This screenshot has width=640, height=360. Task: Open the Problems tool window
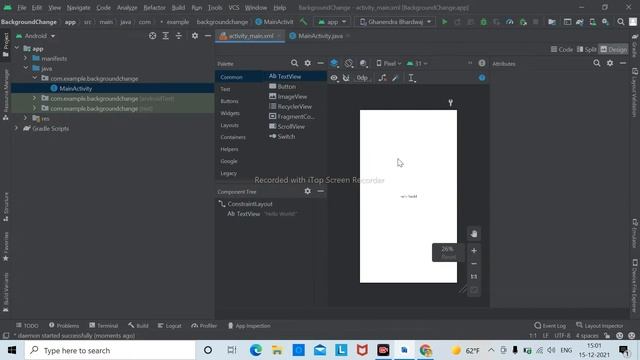coord(64,326)
